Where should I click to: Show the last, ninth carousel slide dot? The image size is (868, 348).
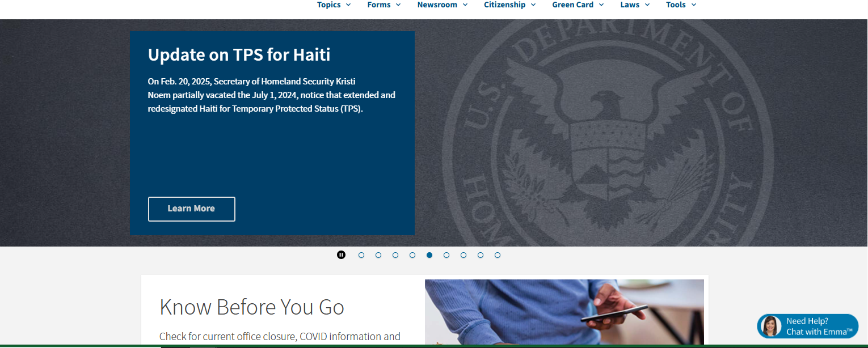click(x=498, y=255)
